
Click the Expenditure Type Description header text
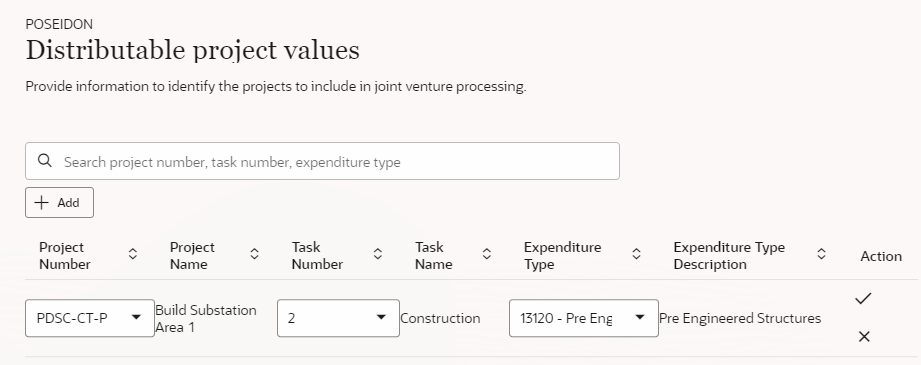tap(729, 256)
